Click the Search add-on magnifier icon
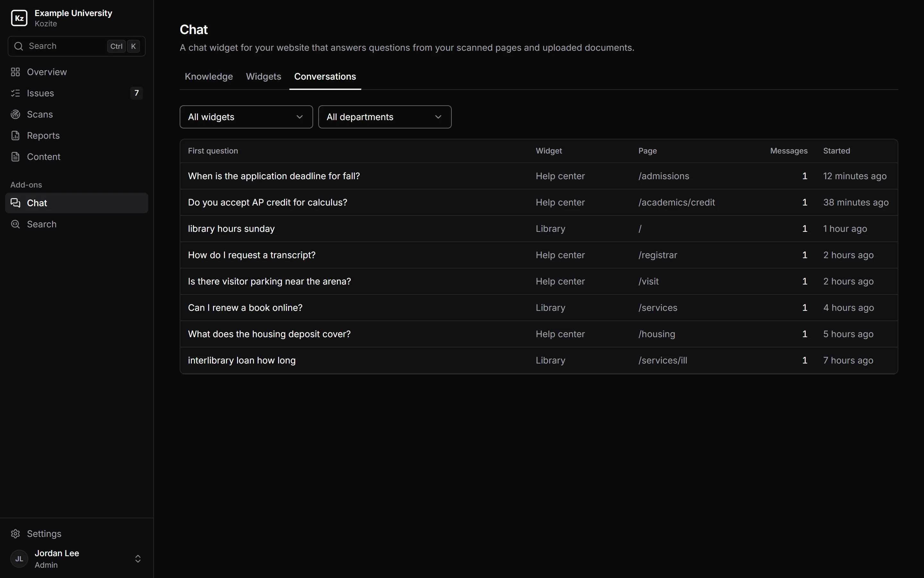The height and width of the screenshot is (578, 924). point(15,224)
